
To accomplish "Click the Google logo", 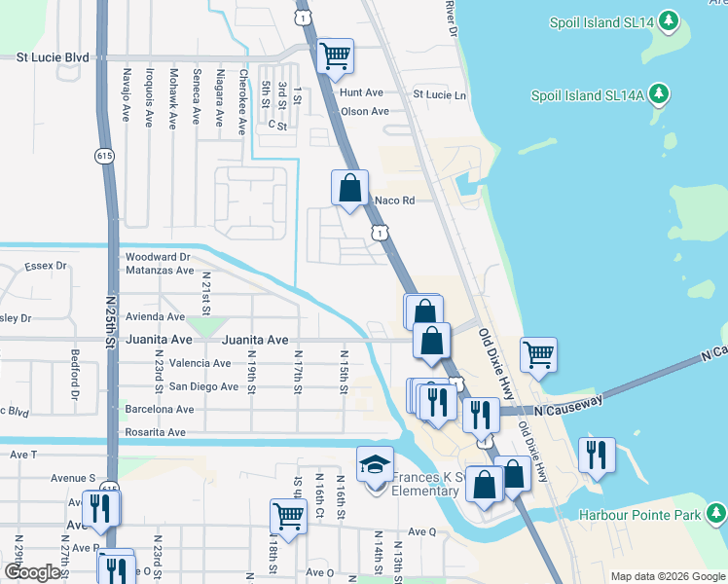I will pos(31,572).
